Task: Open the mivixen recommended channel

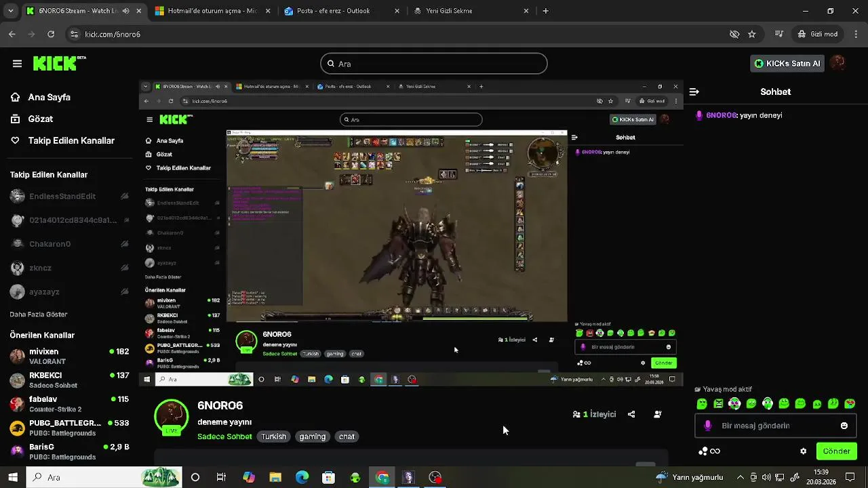Action: coord(70,357)
